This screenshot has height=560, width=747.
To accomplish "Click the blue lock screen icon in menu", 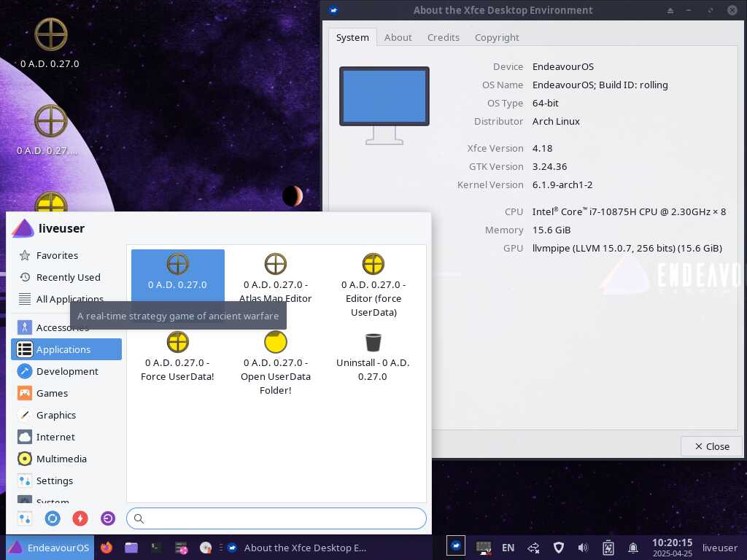I will (53, 518).
